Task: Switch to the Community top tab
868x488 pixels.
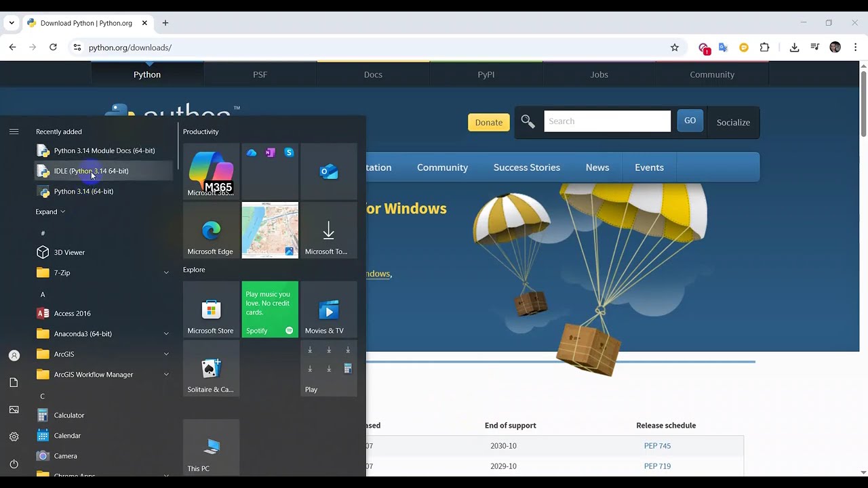Action: point(712,75)
